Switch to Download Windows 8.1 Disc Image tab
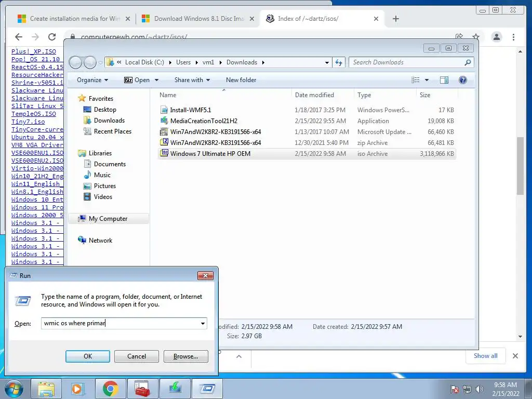Image resolution: width=532 pixels, height=399 pixels. coord(198,19)
